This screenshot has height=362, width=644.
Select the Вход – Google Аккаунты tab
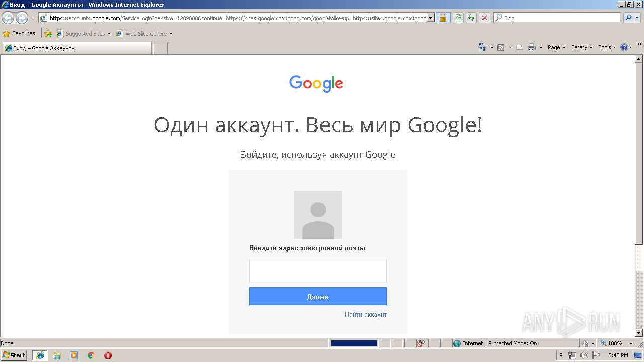(76, 48)
